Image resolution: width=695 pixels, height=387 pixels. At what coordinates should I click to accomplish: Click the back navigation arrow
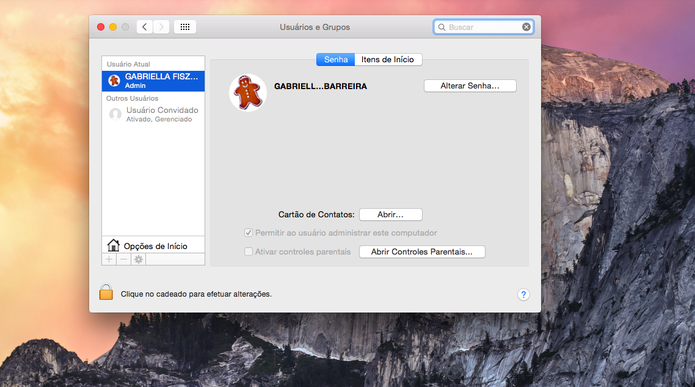[x=144, y=27]
